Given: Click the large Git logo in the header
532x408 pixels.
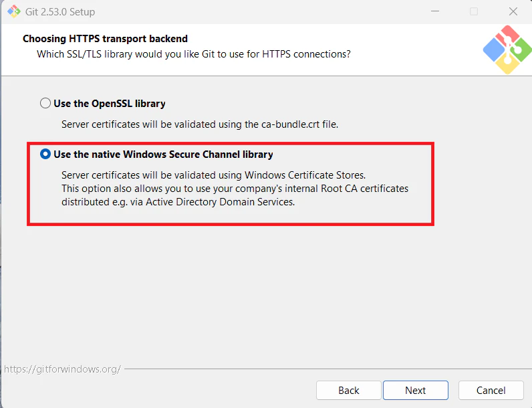Looking at the screenshot, I should pos(507,49).
